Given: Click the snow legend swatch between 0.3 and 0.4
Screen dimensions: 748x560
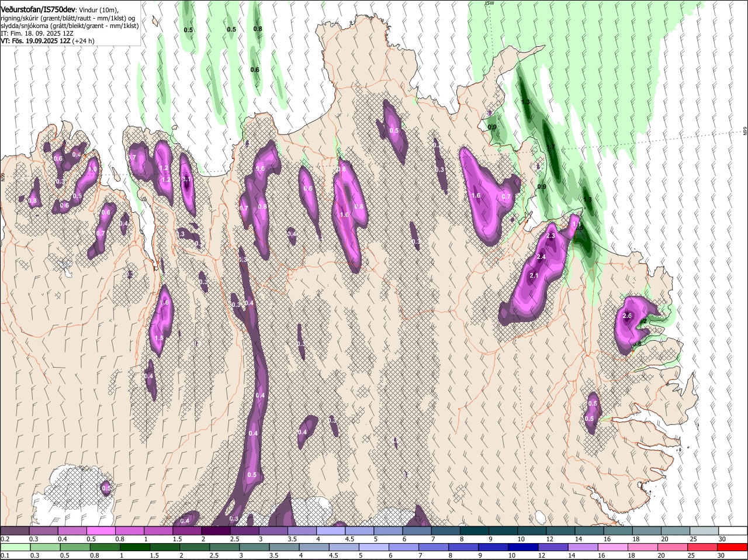Looking at the screenshot, I should 43,530.
